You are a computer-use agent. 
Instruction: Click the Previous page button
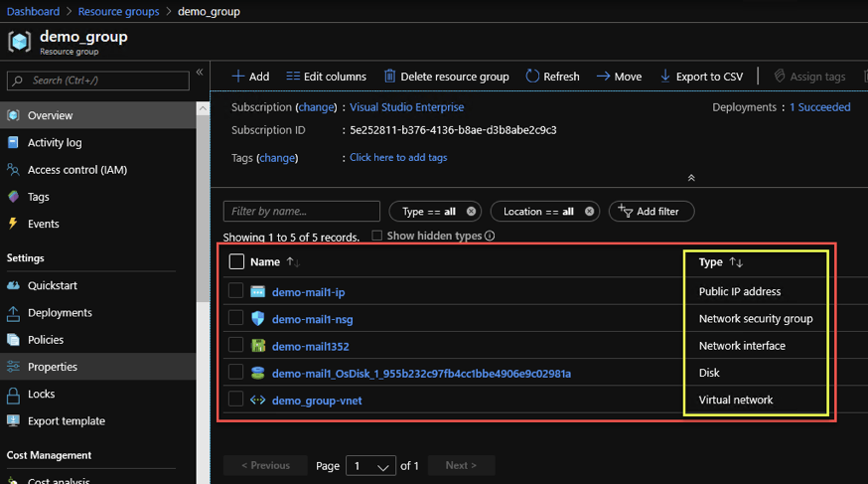265,465
